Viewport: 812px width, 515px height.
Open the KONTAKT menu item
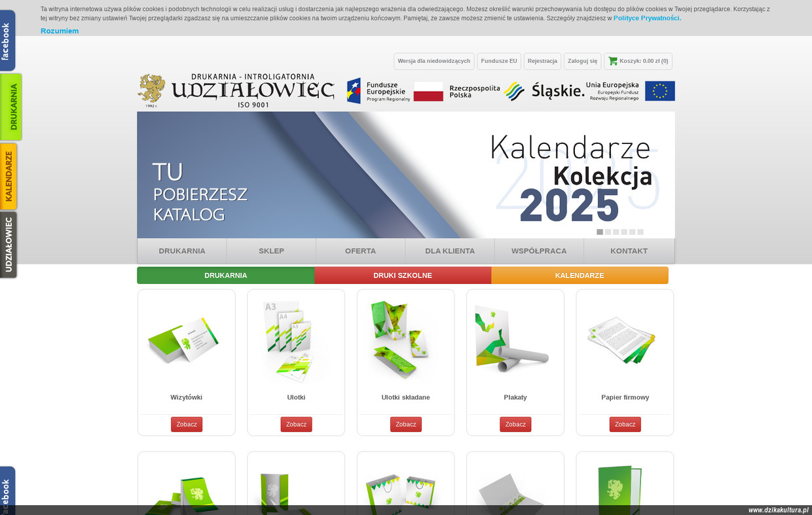point(629,251)
